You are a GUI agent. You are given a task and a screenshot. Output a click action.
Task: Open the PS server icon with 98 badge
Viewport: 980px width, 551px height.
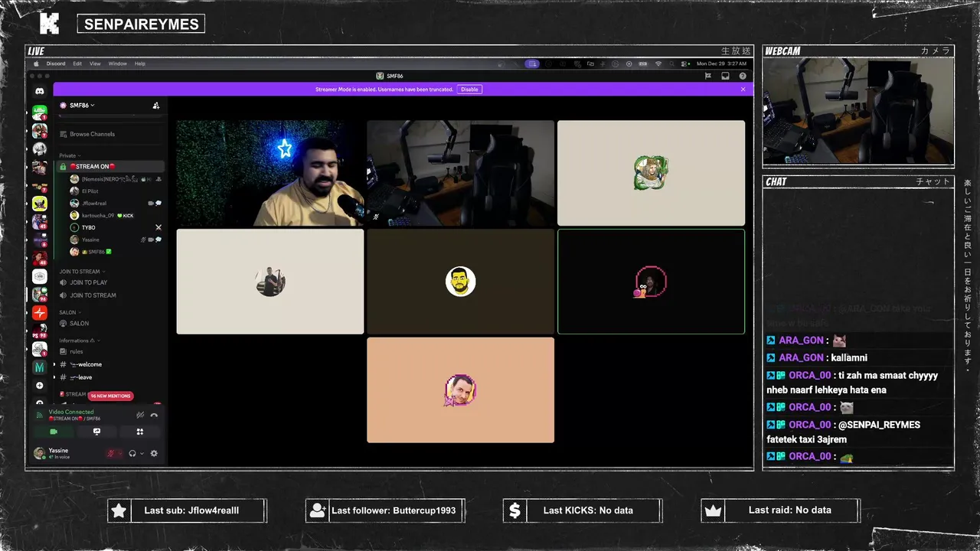40,331
